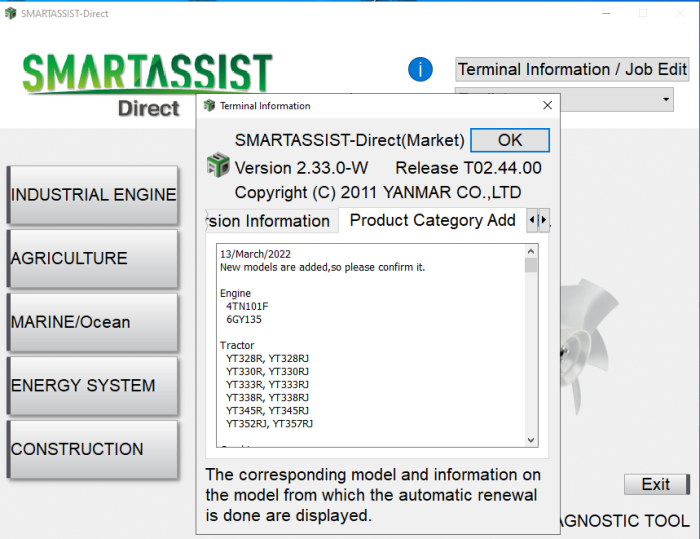Close the Terminal Information dialog
This screenshot has width=700, height=539.
pyautogui.click(x=547, y=105)
